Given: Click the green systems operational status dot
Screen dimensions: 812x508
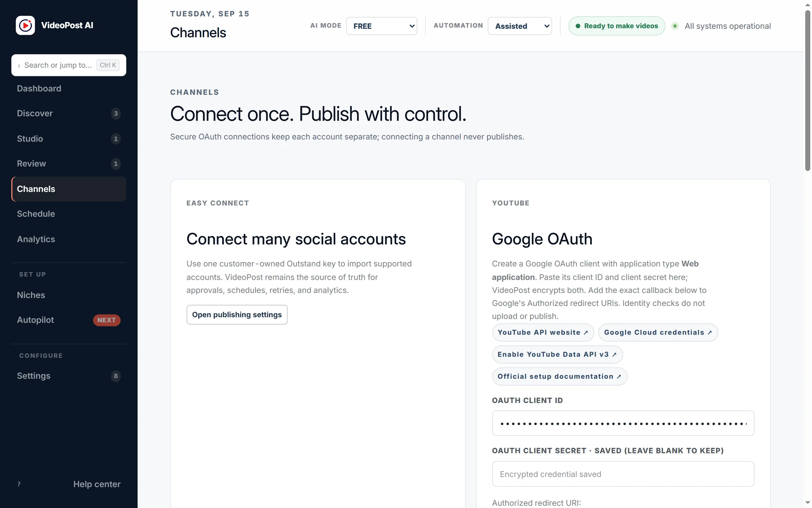Looking at the screenshot, I should click(675, 26).
